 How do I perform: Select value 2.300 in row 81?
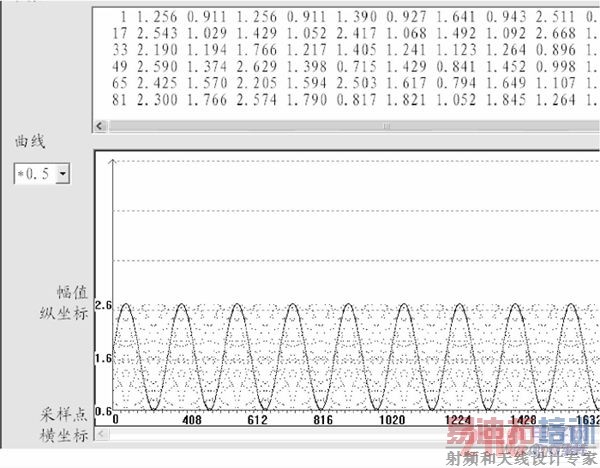(157, 100)
